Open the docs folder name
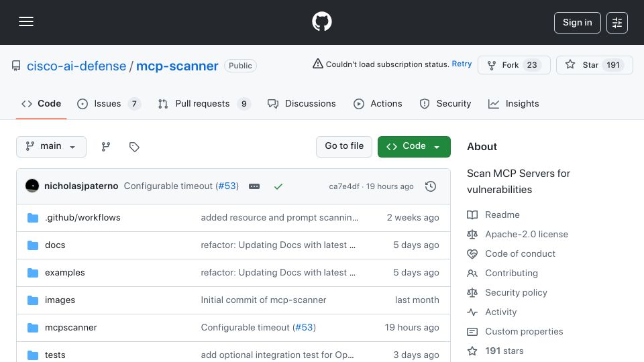 click(55, 245)
